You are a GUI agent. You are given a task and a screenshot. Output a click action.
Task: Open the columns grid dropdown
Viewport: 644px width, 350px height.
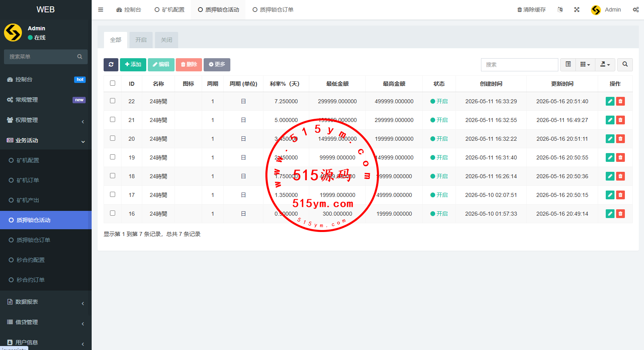585,65
